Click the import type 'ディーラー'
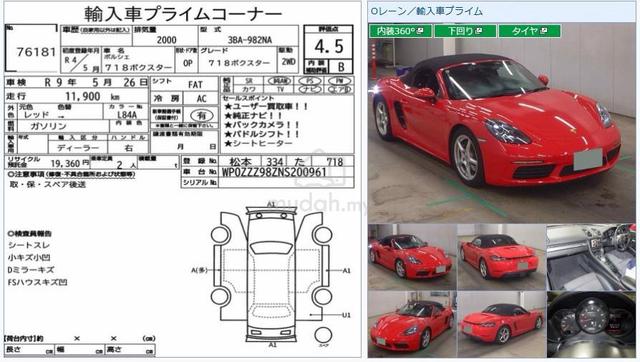Viewport: 640px width, 362px height. (x=78, y=148)
